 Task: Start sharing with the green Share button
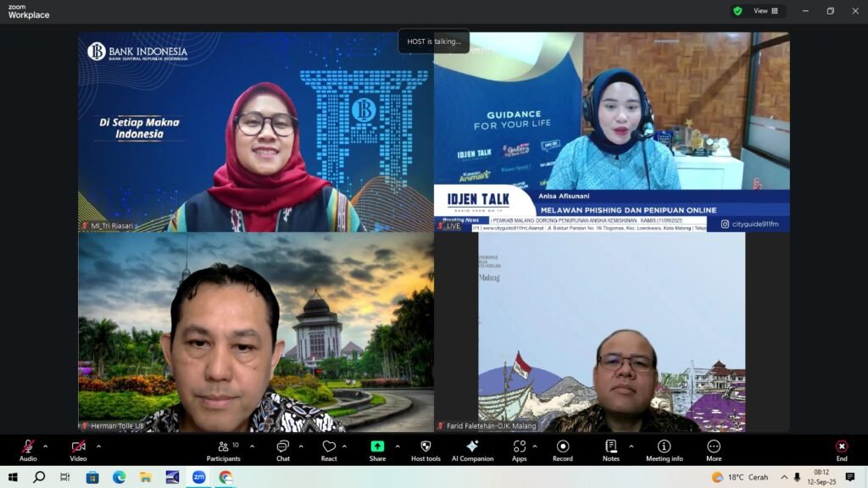pos(377,451)
